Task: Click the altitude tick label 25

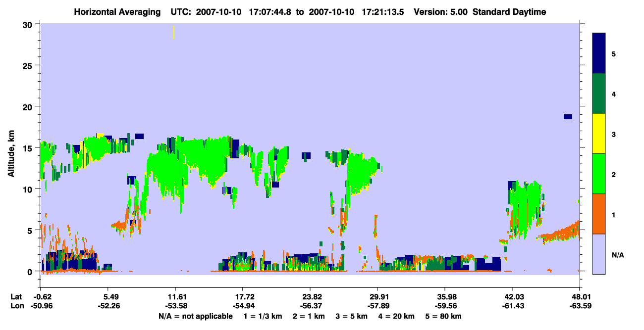Action: click(29, 65)
